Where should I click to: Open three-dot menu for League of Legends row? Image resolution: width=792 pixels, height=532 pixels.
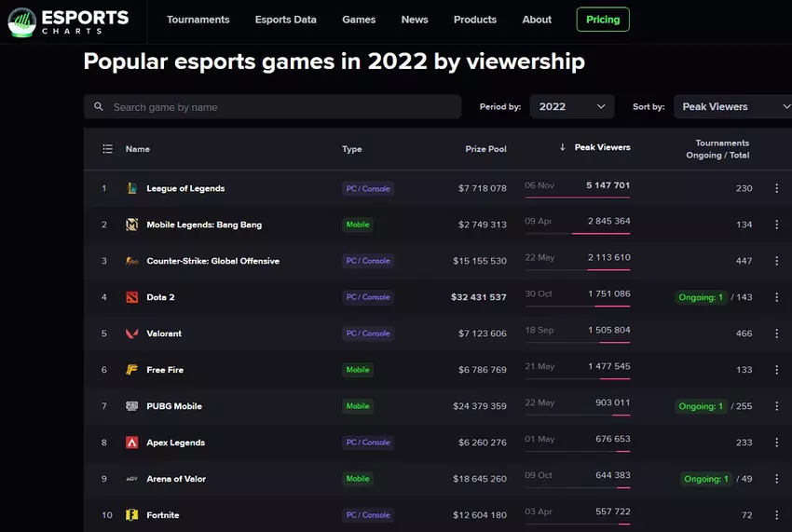point(776,188)
